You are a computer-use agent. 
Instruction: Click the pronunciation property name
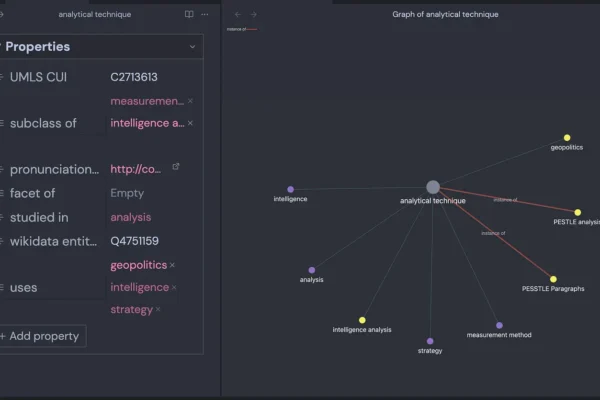click(x=54, y=169)
